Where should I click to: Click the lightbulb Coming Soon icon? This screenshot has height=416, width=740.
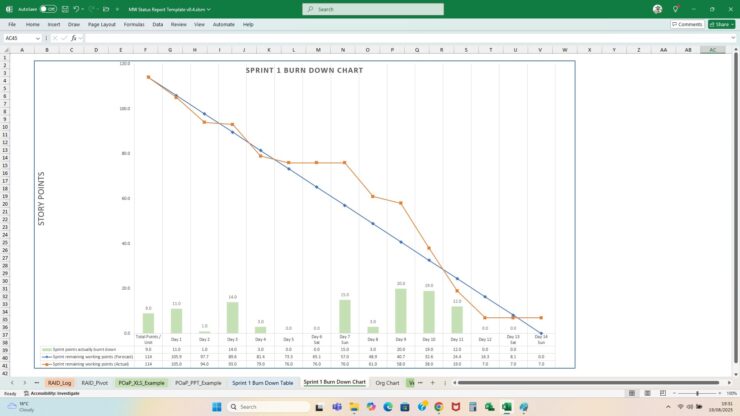click(x=675, y=9)
